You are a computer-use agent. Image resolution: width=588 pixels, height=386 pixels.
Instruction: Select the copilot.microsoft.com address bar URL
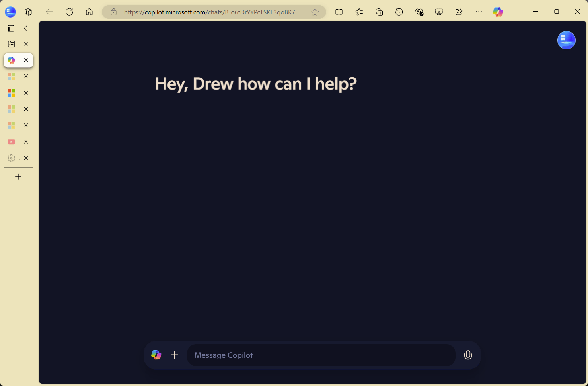click(210, 12)
